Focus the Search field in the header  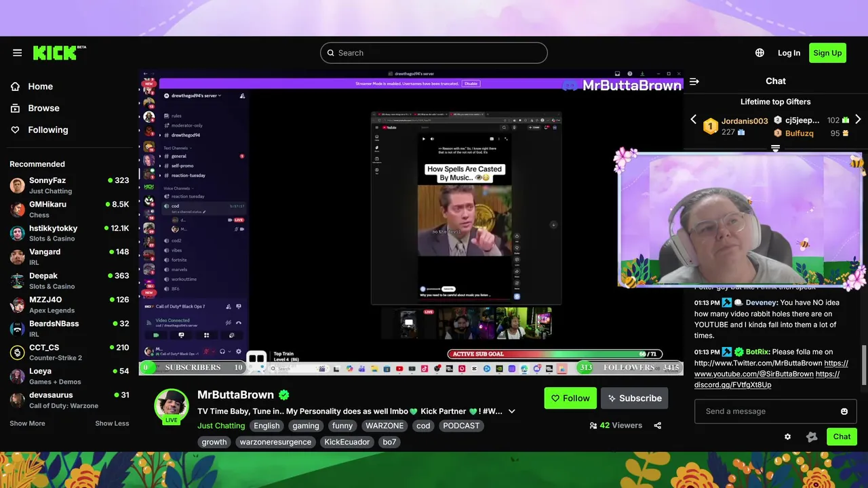coord(434,53)
